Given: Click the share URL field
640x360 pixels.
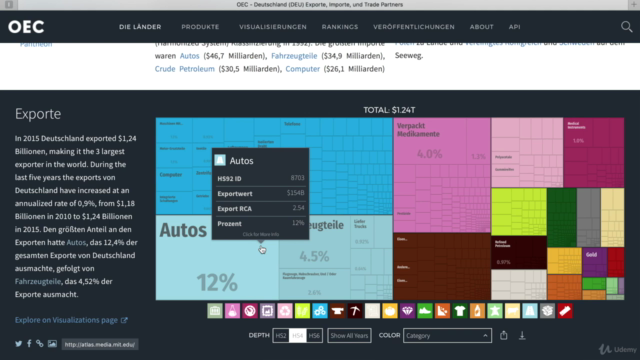Looking at the screenshot, I should [100, 344].
